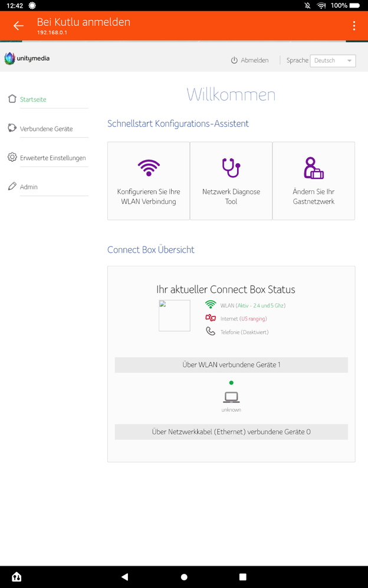Select the Admin pencil icon
This screenshot has height=588, width=368.
click(x=12, y=186)
